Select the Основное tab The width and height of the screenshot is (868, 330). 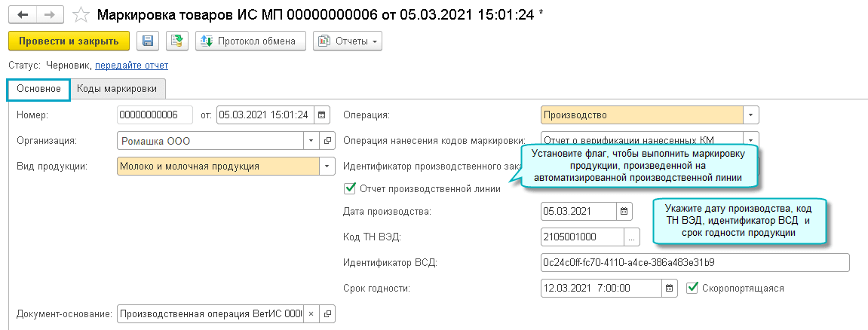coord(38,89)
